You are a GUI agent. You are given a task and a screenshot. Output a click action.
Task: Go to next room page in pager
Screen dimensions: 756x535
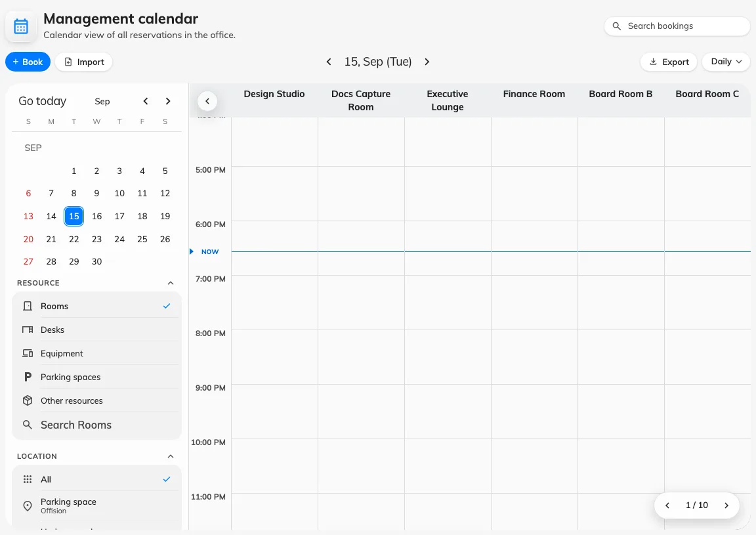[x=726, y=505]
